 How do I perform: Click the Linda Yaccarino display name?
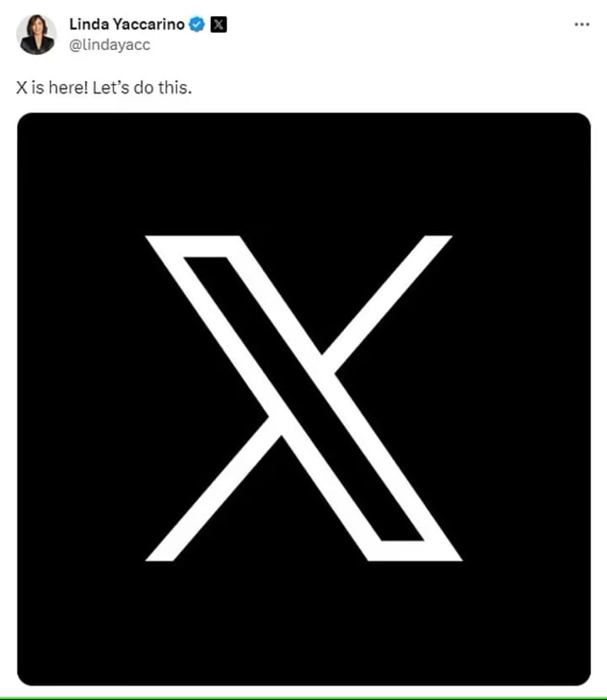(126, 24)
